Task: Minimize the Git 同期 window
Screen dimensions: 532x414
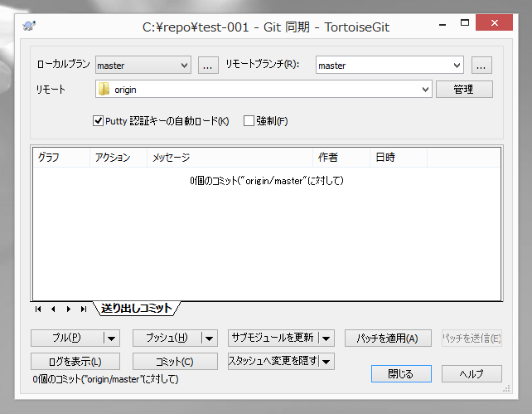Action: (443, 24)
